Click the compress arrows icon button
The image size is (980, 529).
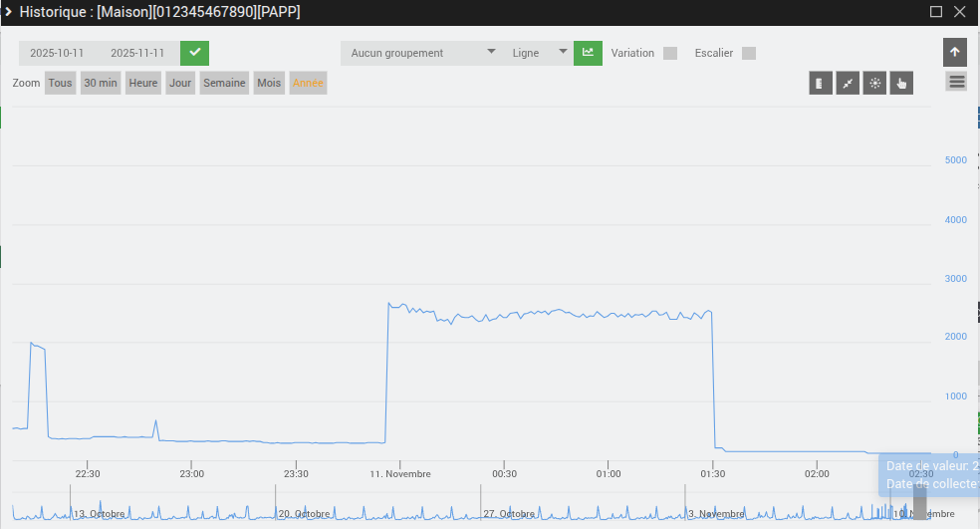tap(848, 83)
